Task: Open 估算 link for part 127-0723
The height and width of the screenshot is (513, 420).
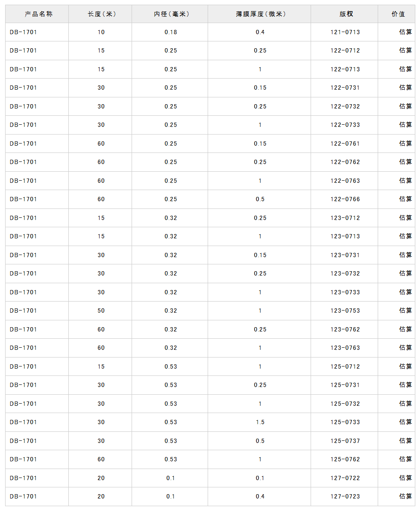Action: tap(405, 496)
